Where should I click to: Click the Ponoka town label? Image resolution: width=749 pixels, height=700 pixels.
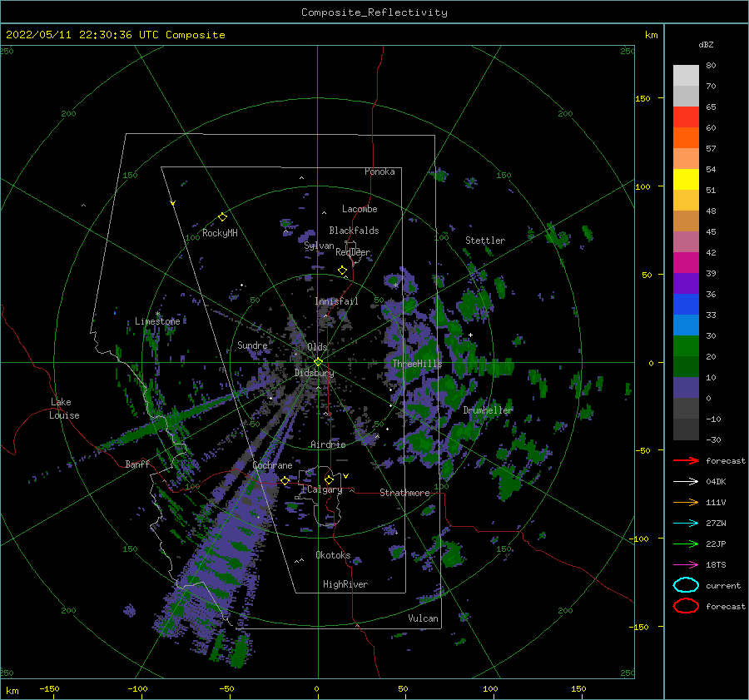[379, 171]
